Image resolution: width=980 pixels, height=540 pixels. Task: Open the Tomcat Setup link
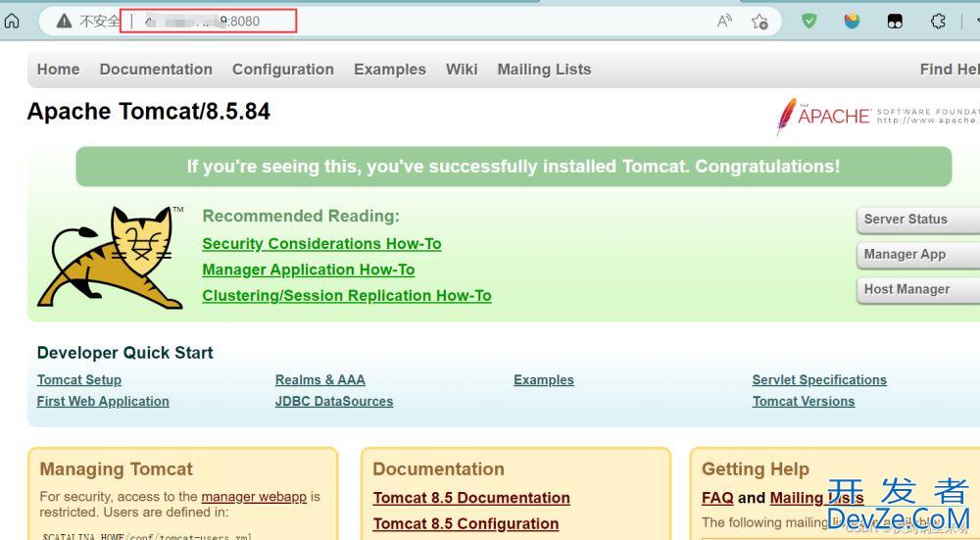79,380
